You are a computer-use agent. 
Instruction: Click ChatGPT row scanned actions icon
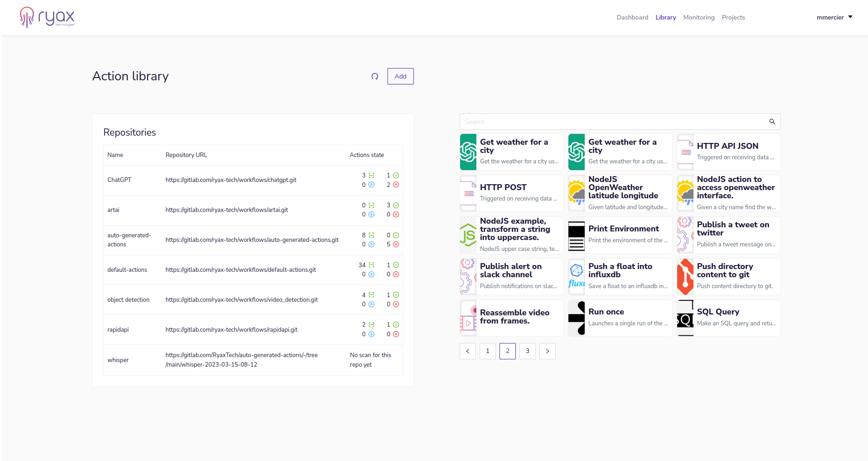click(372, 175)
